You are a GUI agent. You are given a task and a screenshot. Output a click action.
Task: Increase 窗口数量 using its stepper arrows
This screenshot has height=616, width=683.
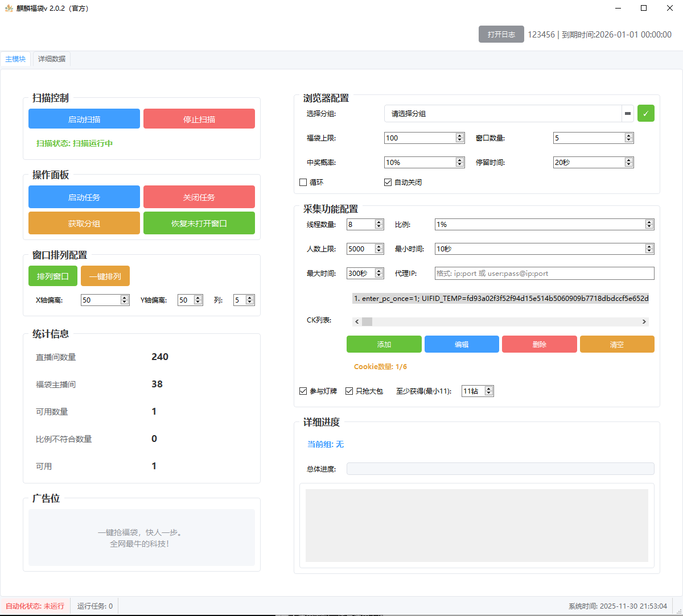(x=628, y=135)
